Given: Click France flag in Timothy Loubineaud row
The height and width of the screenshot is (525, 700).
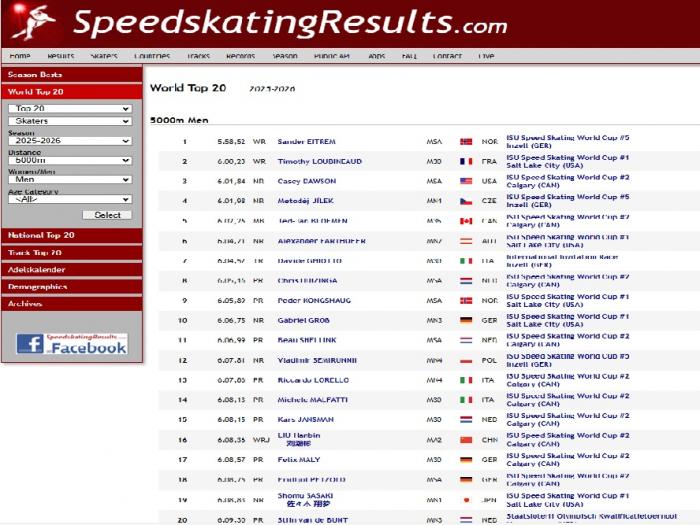Looking at the screenshot, I should pos(466,161).
